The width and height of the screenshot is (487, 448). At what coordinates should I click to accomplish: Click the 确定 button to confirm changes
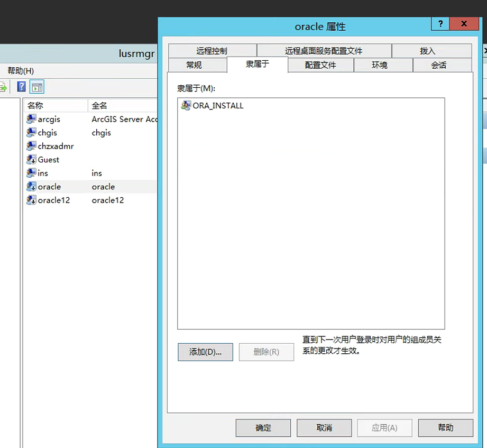point(263,428)
